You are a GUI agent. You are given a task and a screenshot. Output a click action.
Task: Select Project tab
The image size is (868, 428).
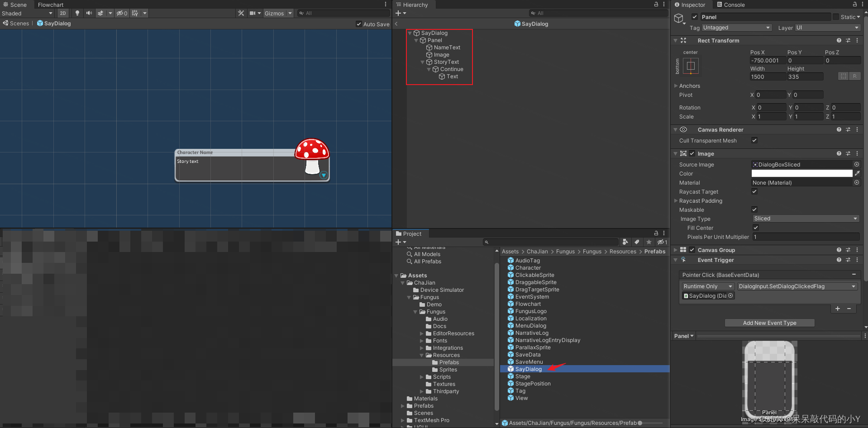[x=409, y=233]
